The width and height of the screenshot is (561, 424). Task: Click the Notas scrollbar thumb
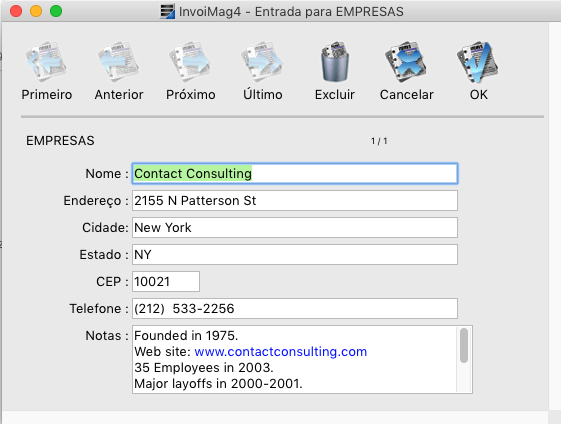[464, 346]
